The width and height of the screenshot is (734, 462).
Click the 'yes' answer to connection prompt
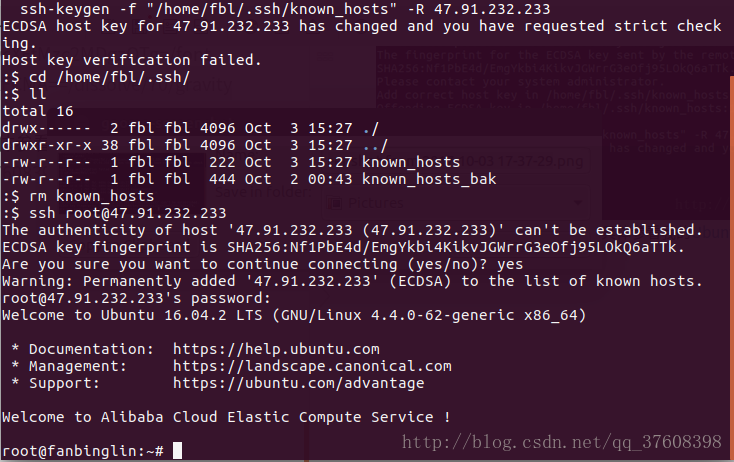coord(510,263)
